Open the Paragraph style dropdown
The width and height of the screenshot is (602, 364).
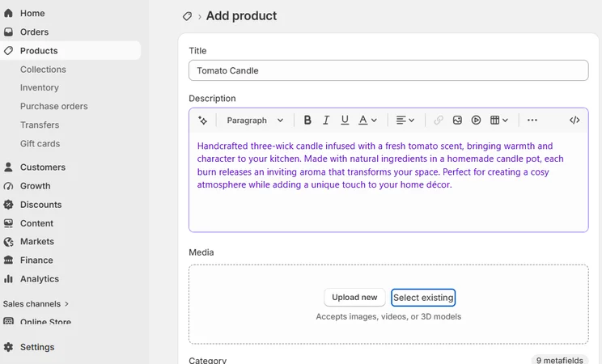click(255, 121)
